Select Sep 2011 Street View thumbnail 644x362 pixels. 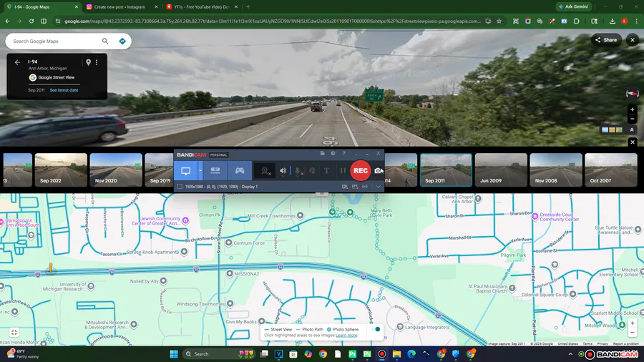446,170
